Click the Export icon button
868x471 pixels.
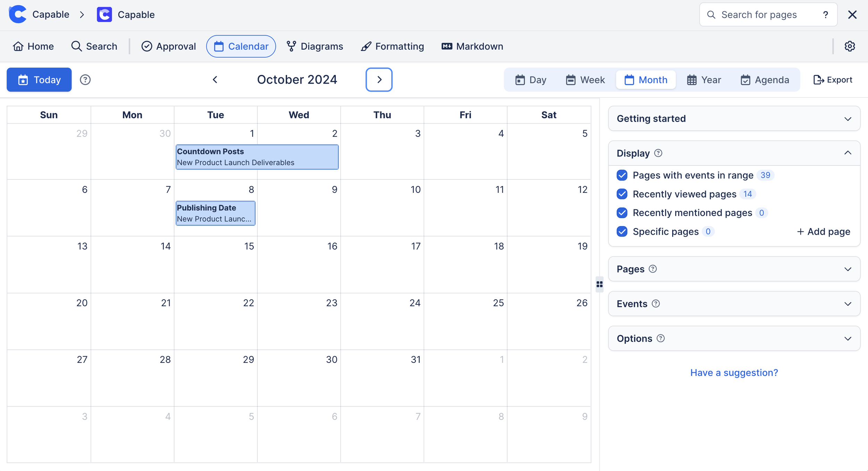click(x=833, y=80)
